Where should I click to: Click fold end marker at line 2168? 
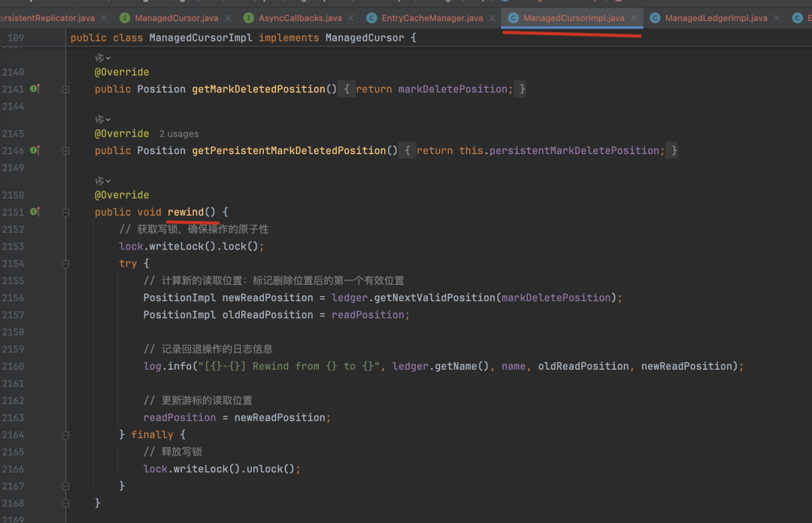pos(65,503)
